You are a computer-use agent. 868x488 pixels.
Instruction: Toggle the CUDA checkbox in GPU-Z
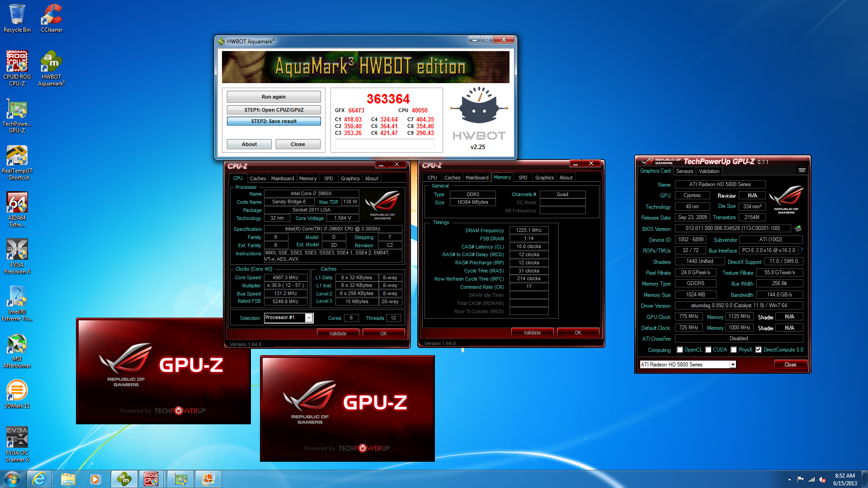708,350
